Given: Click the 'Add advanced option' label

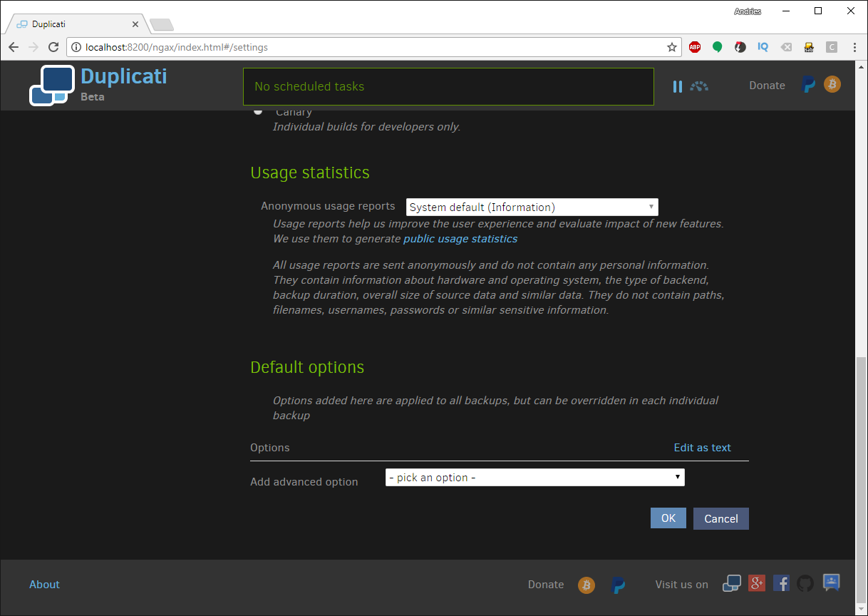Looking at the screenshot, I should pyautogui.click(x=304, y=482).
